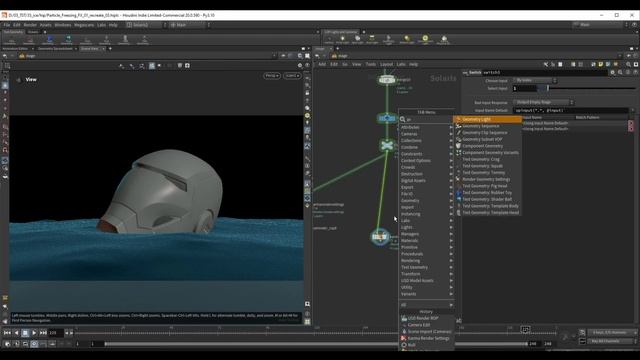
Task: Jump to first frame button
Action: click(7, 333)
